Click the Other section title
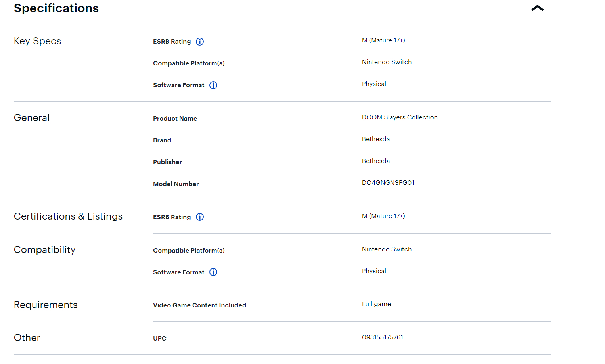Viewport: 605px width, 364px height. point(27,338)
